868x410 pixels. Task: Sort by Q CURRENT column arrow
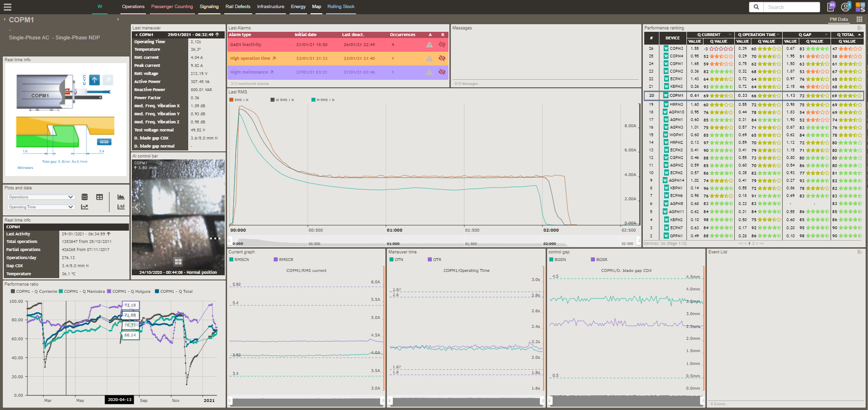tap(730, 35)
